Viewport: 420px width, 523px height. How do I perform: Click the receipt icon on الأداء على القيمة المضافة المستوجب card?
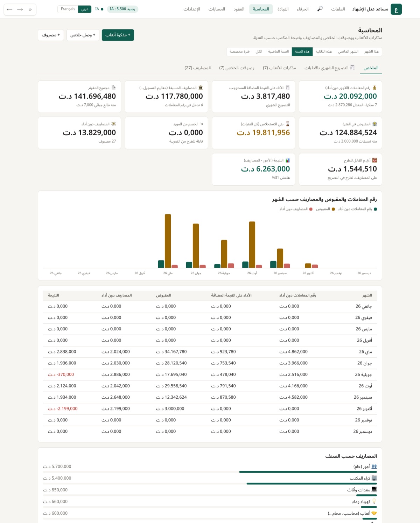[x=288, y=88]
